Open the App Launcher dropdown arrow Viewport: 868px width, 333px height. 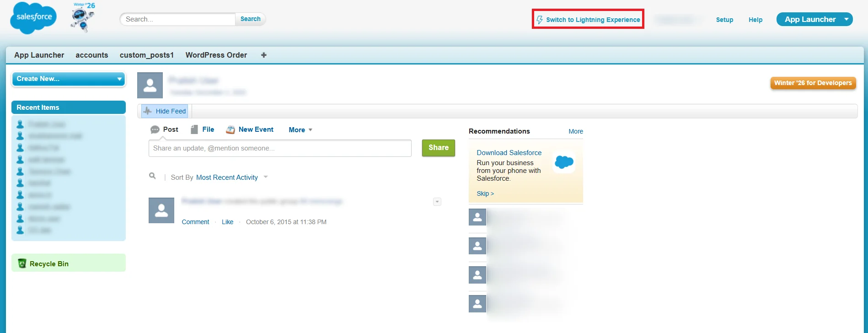point(847,19)
